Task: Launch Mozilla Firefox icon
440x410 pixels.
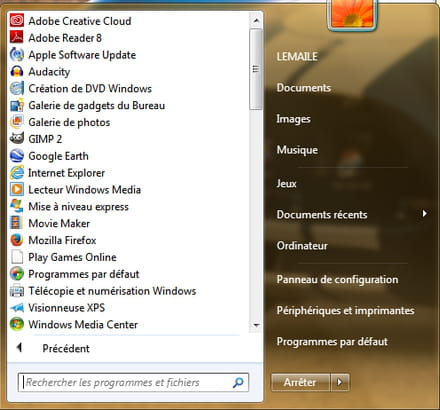Action: pos(17,240)
